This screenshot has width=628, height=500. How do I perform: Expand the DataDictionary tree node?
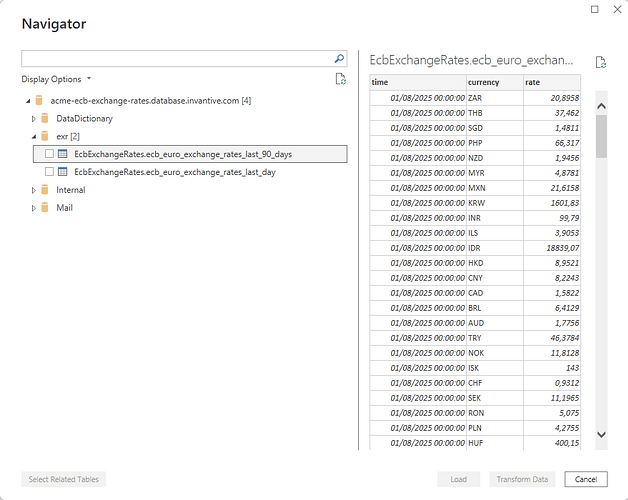click(x=33, y=118)
